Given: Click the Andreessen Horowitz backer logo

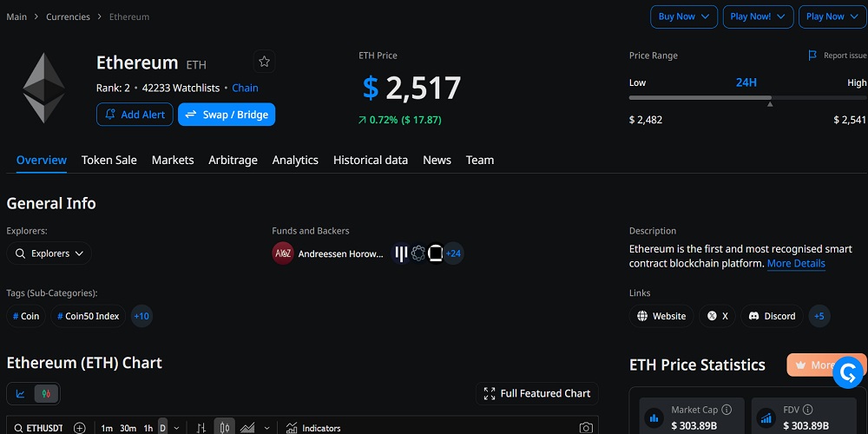Looking at the screenshot, I should click(283, 253).
